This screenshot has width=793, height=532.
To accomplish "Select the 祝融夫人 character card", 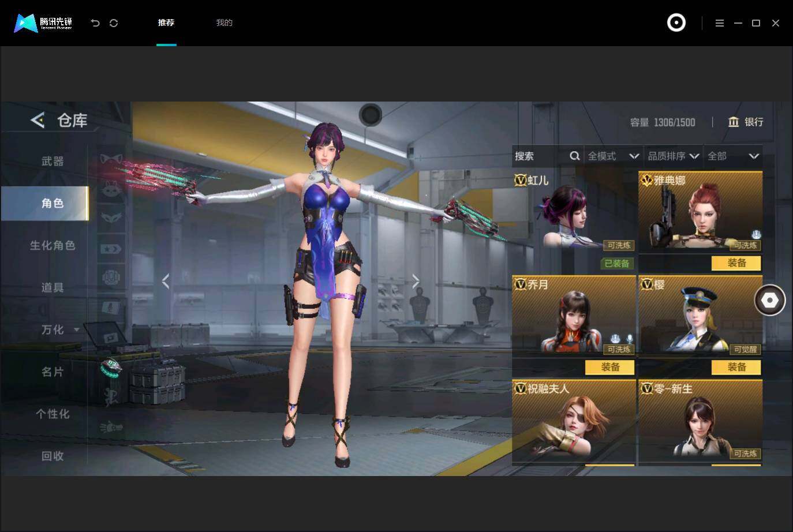I will (574, 422).
